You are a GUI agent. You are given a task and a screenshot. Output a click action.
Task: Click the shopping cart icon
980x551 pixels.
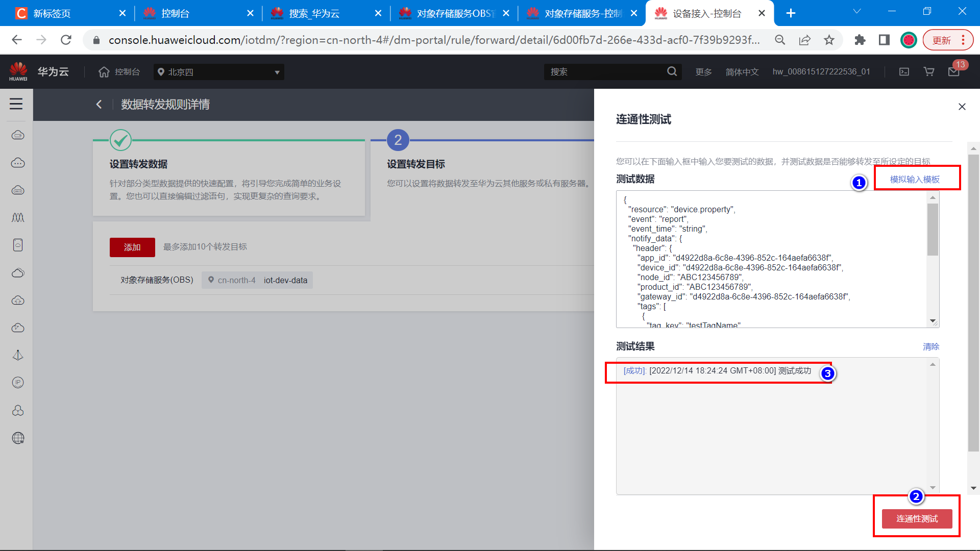[x=929, y=72]
